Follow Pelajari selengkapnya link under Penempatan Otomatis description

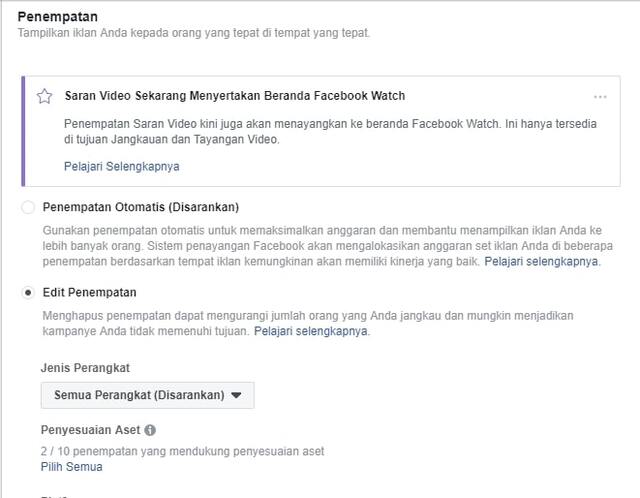(541, 261)
